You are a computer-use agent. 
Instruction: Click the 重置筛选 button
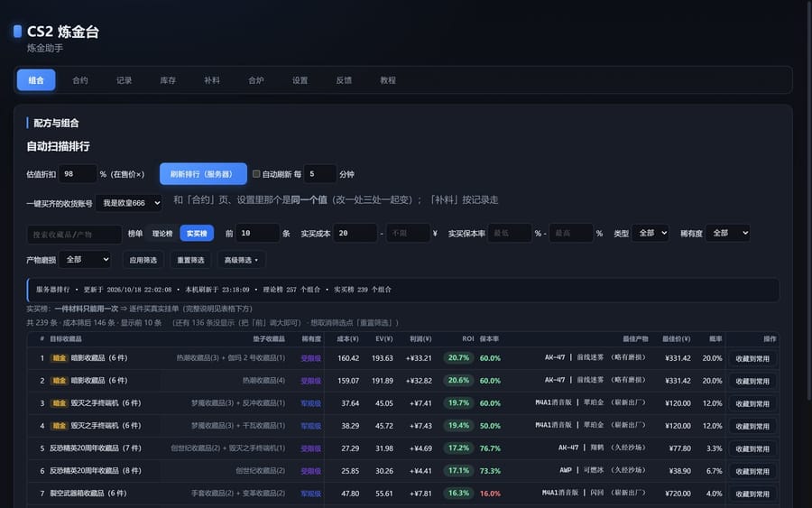(190, 260)
